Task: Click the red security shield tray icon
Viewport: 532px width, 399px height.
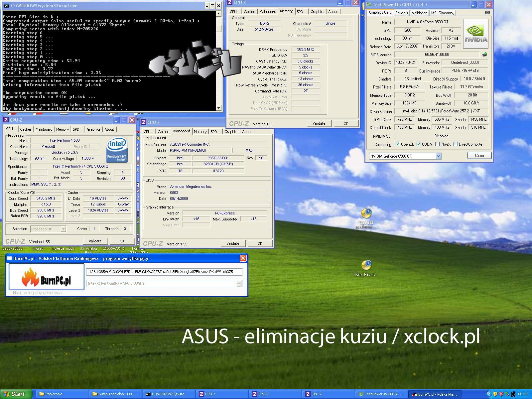Action: [501, 394]
